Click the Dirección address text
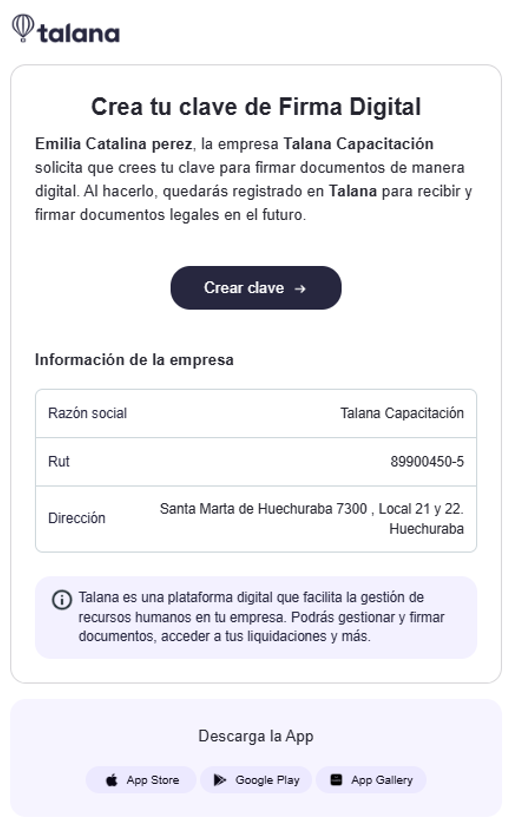The width and height of the screenshot is (512, 821). (311, 518)
